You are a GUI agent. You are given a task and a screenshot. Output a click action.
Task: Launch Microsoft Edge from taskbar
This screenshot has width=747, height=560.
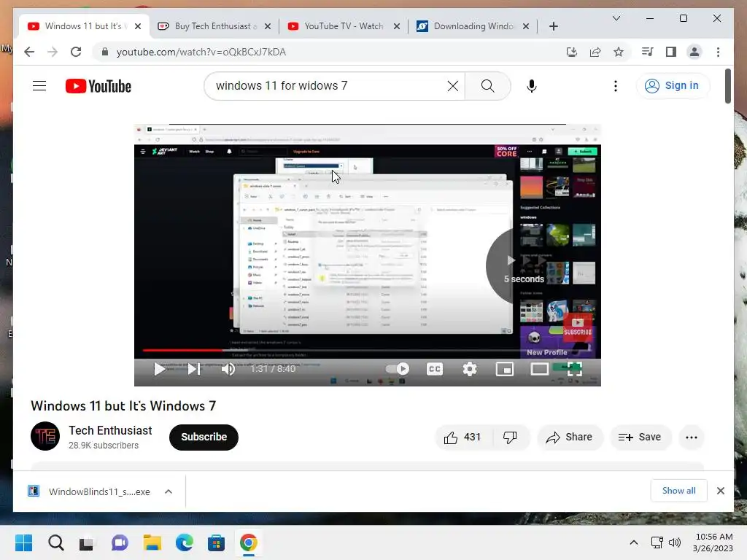(x=185, y=542)
